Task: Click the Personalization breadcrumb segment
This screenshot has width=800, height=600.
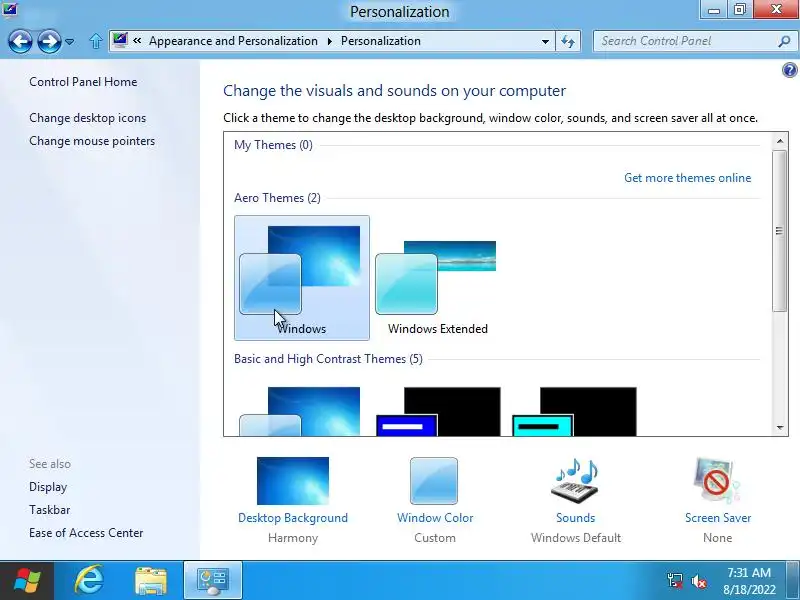Action: [381, 41]
